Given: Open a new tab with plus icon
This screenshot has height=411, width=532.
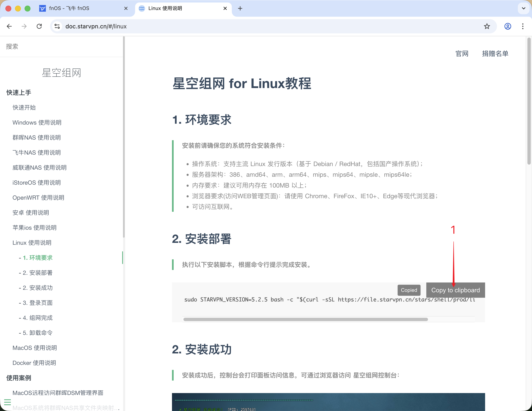Looking at the screenshot, I should 240,9.
